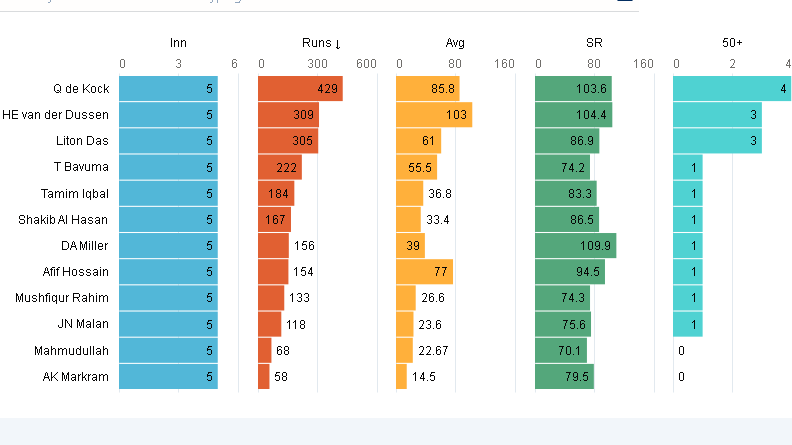Select the 50+ column header
Viewport: 792px width, 445px height.
(732, 43)
